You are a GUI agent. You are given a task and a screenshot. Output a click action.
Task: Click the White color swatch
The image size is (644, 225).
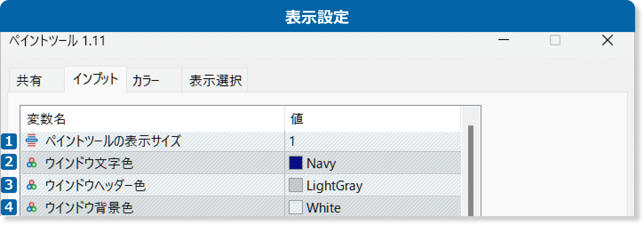[295, 207]
